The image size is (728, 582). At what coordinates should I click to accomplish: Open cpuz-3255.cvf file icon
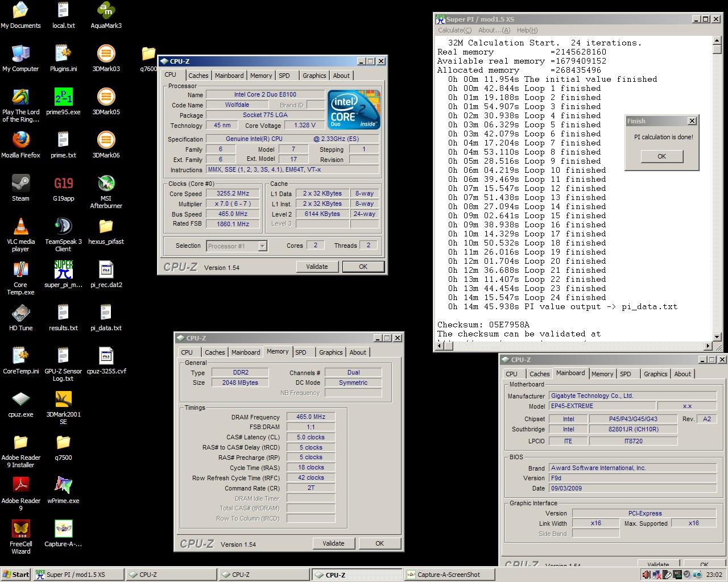point(106,361)
